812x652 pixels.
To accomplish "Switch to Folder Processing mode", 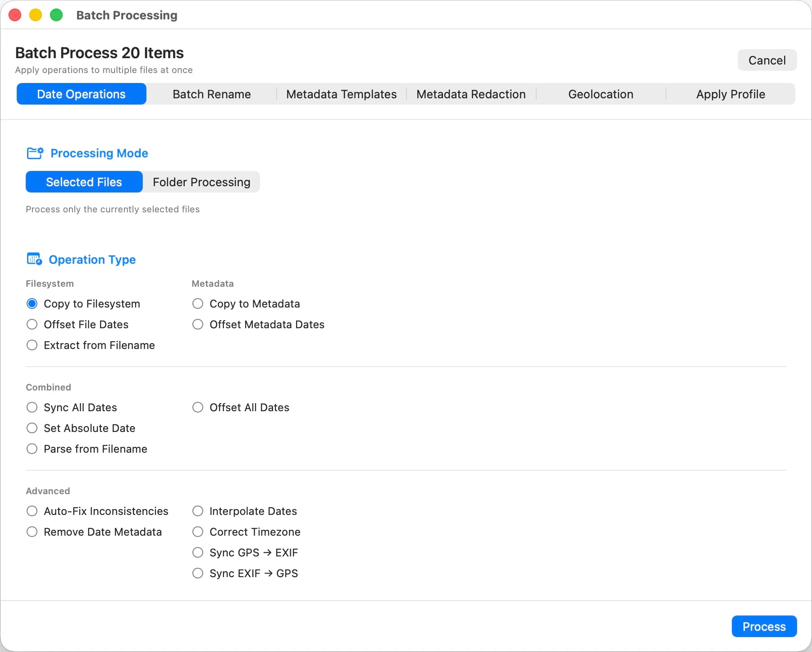I will click(201, 182).
